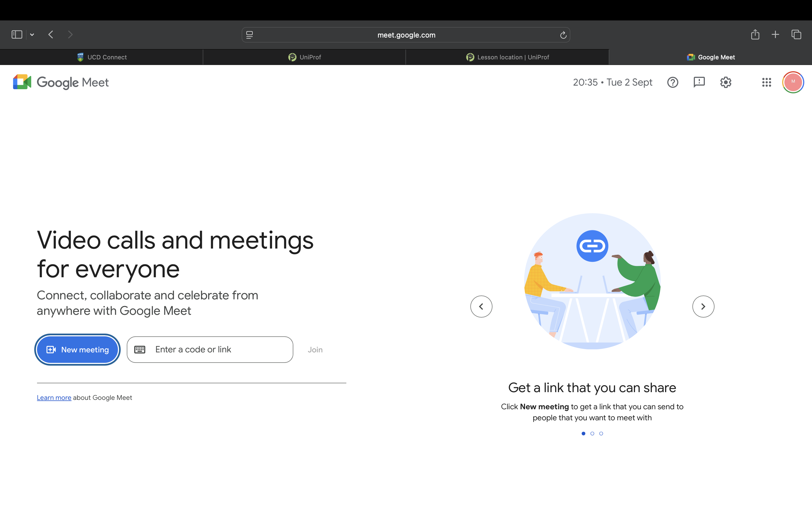Screen dimensions: 812x528
Task: Go to next carousel slide arrow
Action: (x=703, y=306)
